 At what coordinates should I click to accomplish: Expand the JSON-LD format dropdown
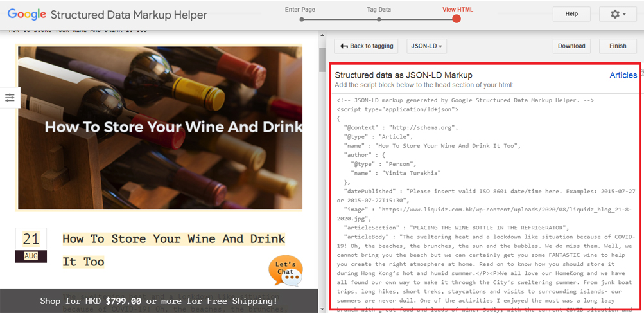pyautogui.click(x=428, y=46)
